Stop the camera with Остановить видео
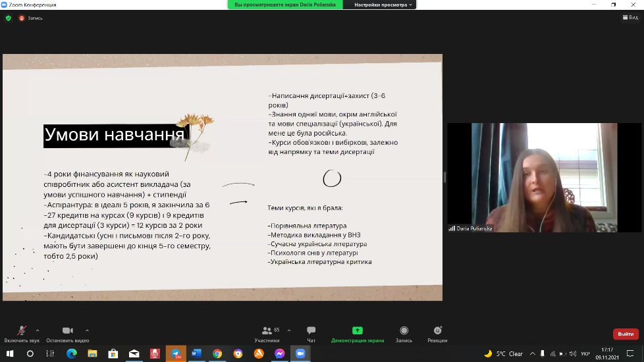This screenshot has height=362, width=644. [x=67, y=331]
